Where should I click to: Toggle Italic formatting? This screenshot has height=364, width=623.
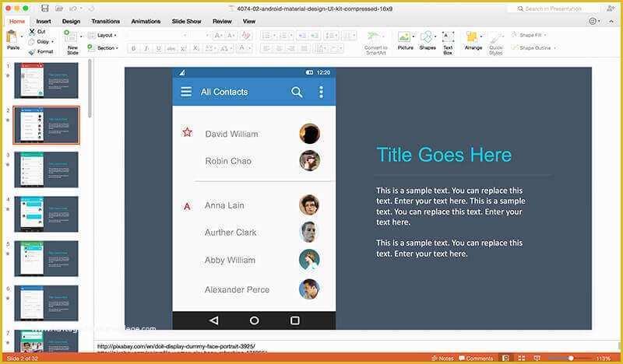146,48
